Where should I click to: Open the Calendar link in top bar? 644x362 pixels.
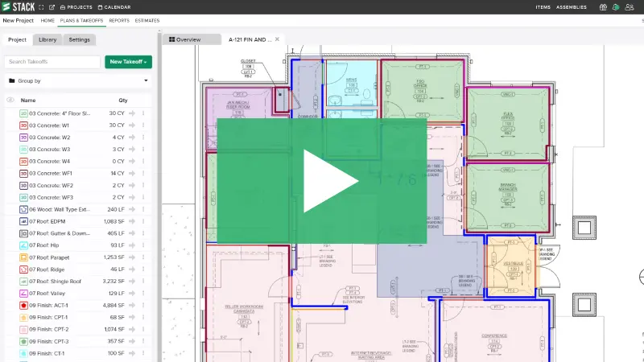pyautogui.click(x=112, y=7)
